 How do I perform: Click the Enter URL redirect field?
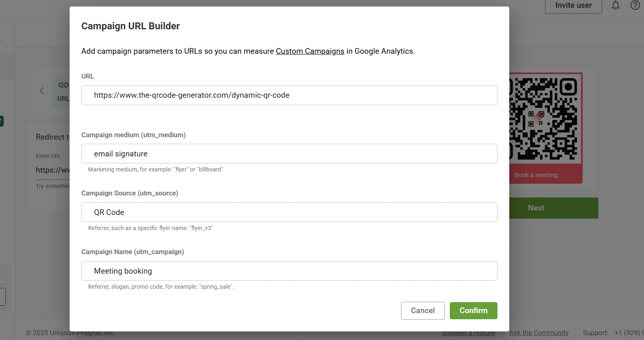pos(52,170)
